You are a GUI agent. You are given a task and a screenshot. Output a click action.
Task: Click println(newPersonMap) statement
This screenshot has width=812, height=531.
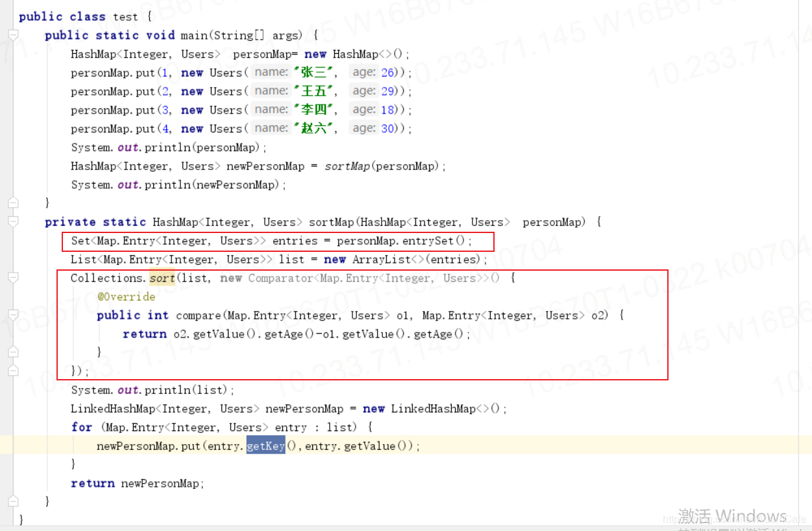point(178,185)
